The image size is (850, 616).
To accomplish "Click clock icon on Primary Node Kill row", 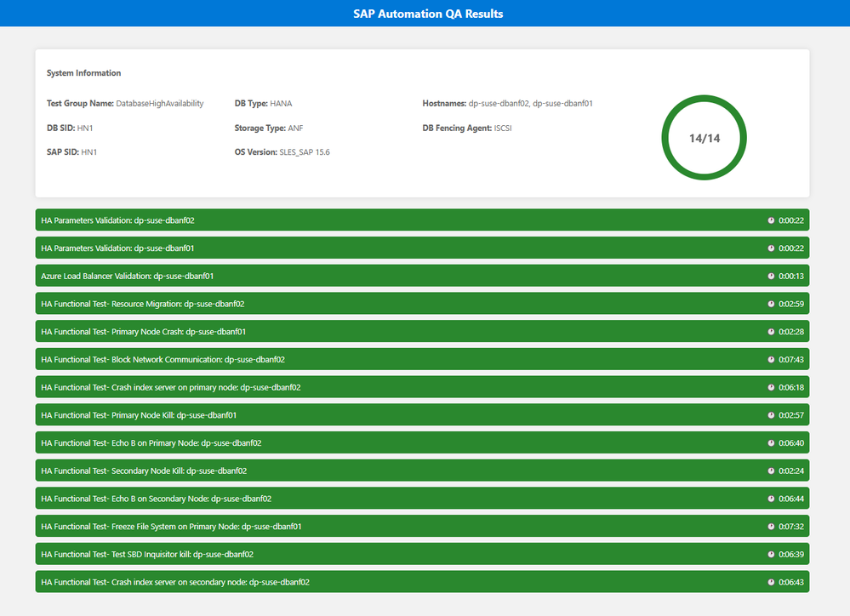I will 771,415.
